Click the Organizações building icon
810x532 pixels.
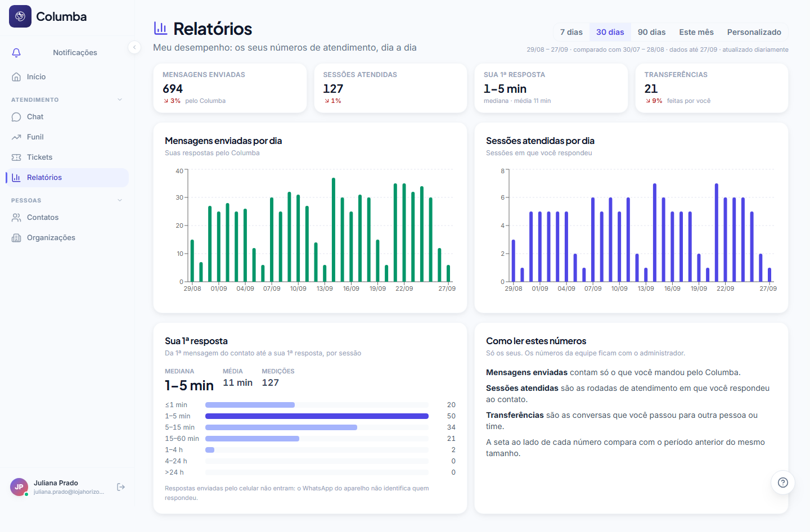pos(16,238)
